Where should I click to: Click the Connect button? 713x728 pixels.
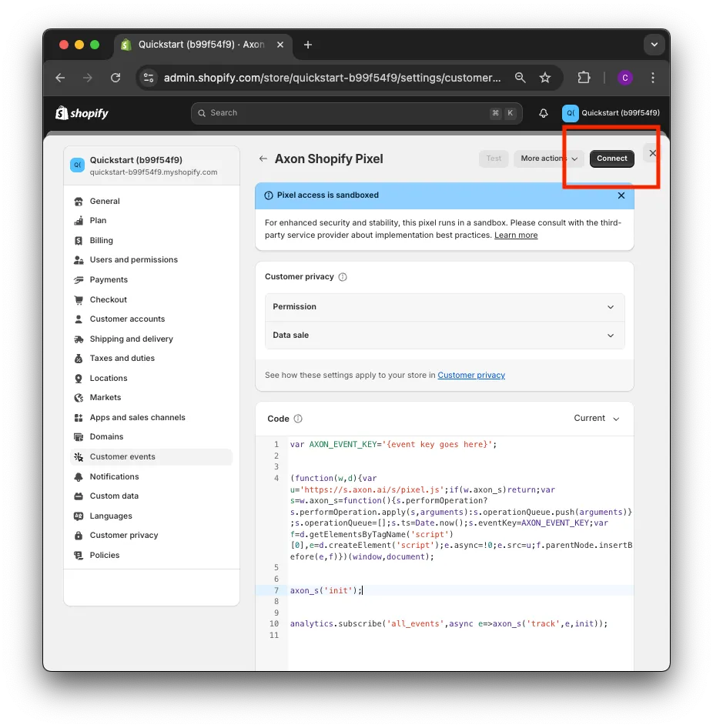click(611, 159)
